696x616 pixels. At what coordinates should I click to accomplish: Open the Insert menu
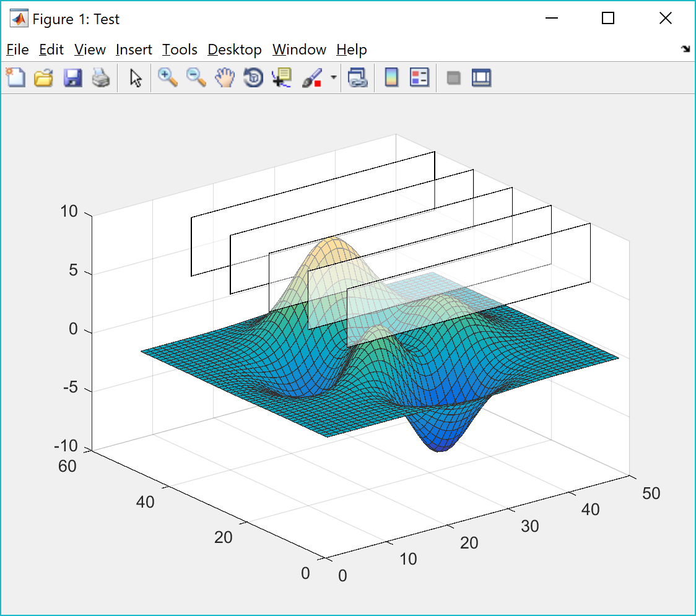coord(134,50)
